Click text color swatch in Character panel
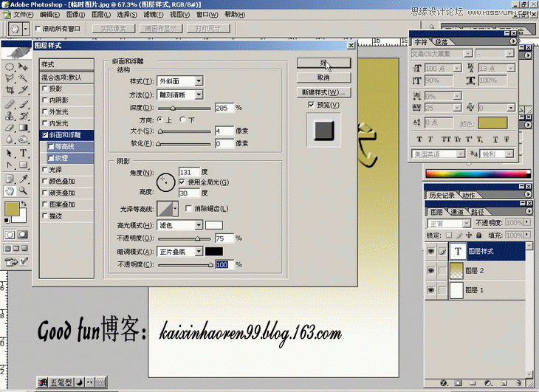This screenshot has width=539, height=392. point(492,123)
